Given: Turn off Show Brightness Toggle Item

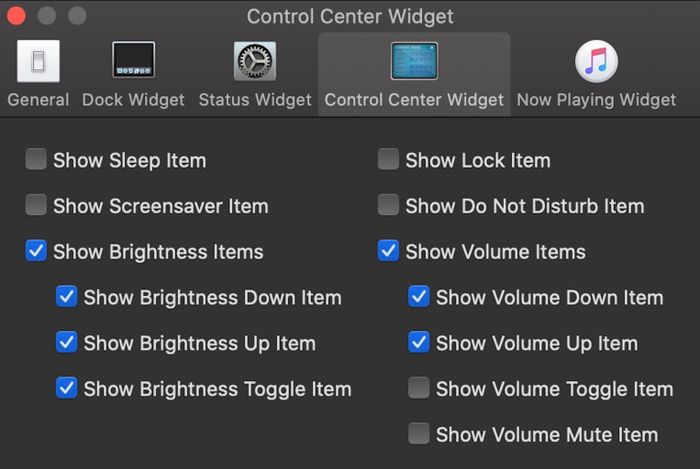Looking at the screenshot, I should pos(67,389).
